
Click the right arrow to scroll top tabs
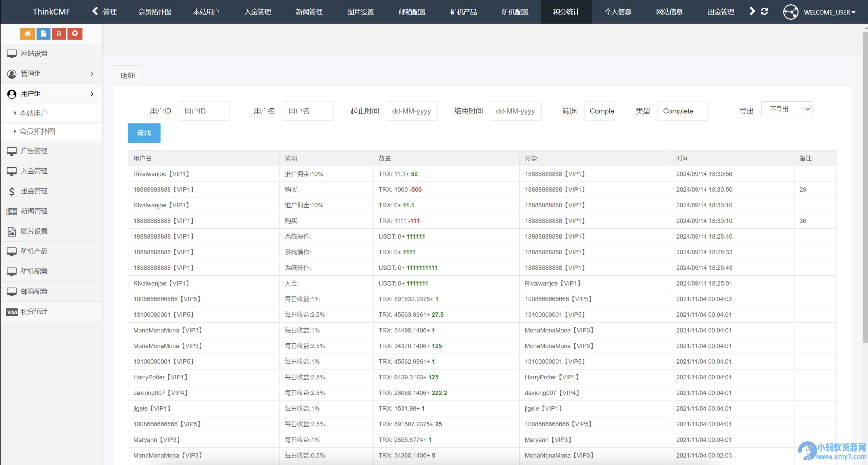(x=752, y=11)
